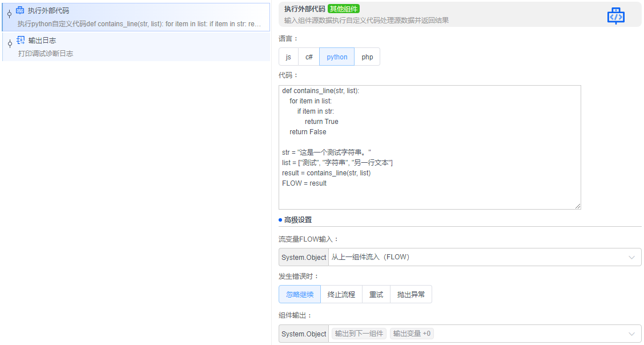Click the 执行外部代码 component icon in the flow list
Screen dimensions: 644x345
tap(21, 9)
